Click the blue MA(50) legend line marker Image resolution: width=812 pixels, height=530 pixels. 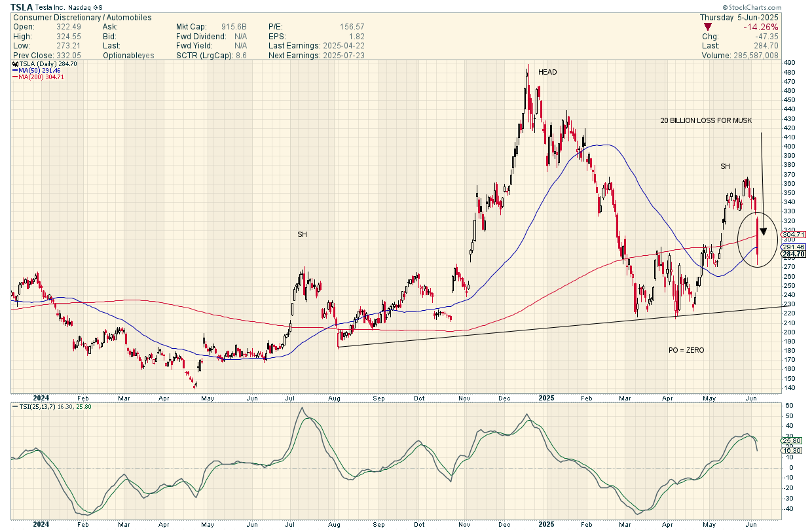(x=15, y=70)
